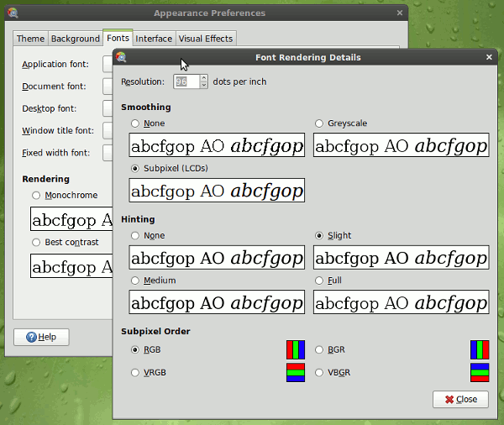Click the Font Rendering Details window icon

pyautogui.click(x=121, y=57)
